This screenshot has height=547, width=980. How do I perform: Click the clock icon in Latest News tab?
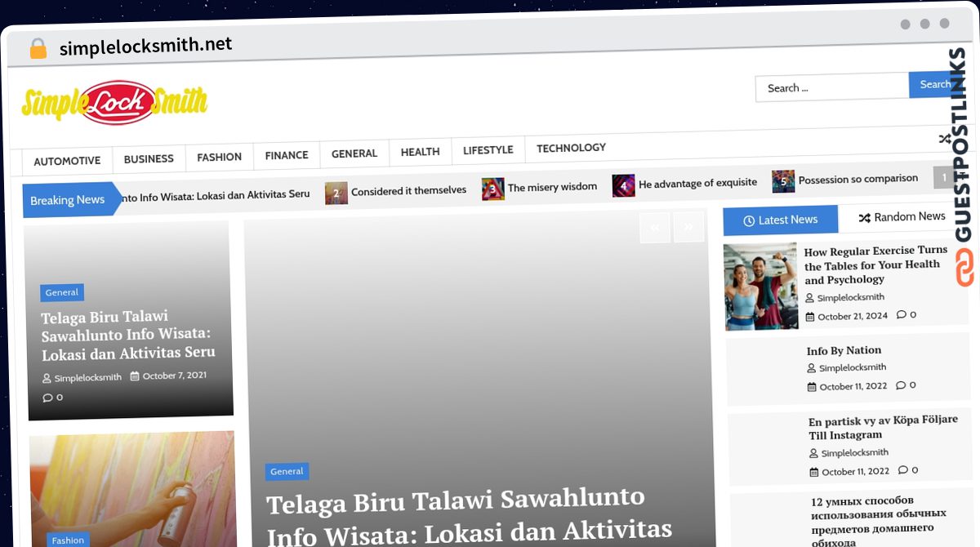pos(750,220)
